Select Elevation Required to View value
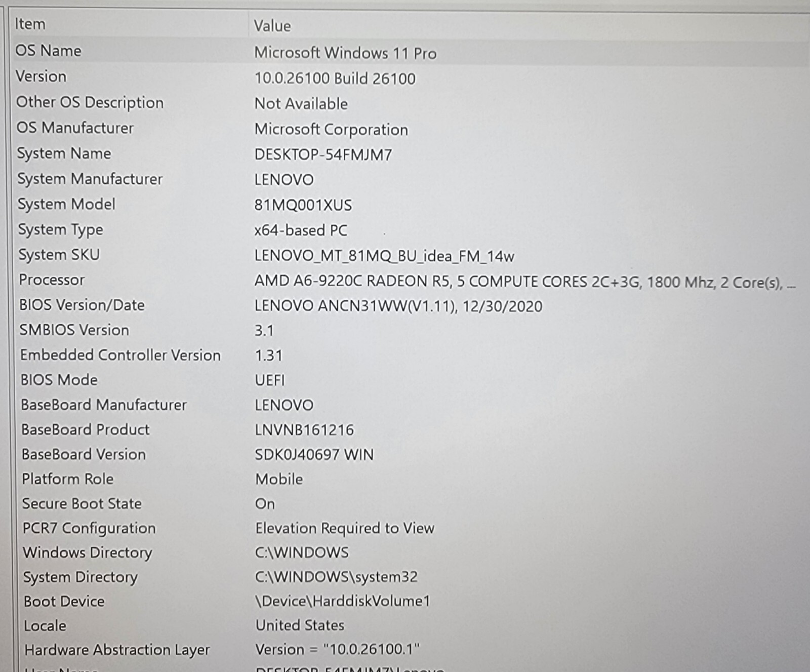810x672 pixels. (345, 528)
